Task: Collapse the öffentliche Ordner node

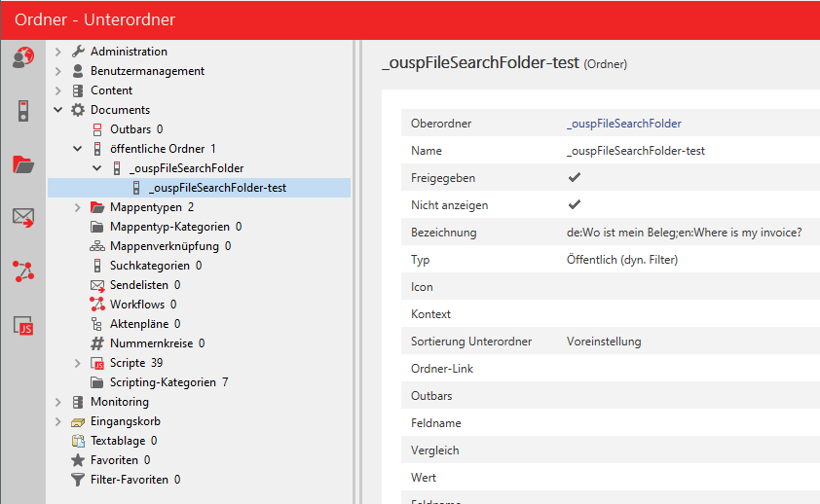Action: coord(78,149)
